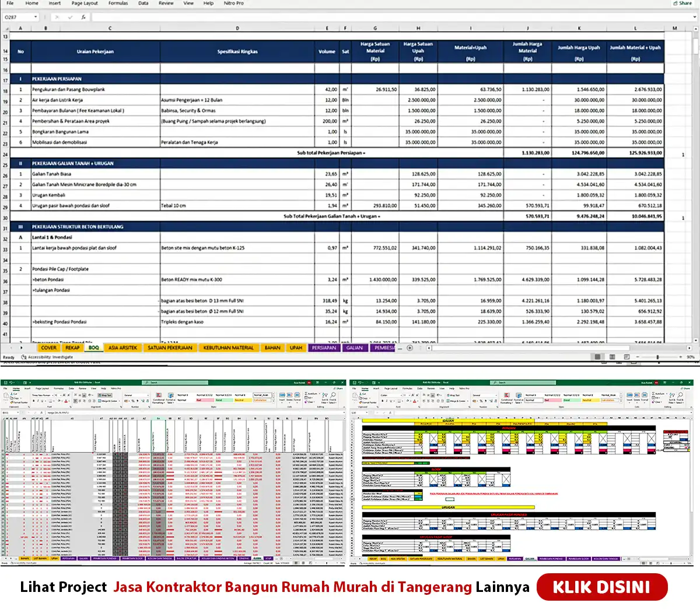The height and width of the screenshot is (610, 700).
Task: Switch to the KEBUTUHAN MATERIAL sheet tab
Action: click(x=229, y=348)
